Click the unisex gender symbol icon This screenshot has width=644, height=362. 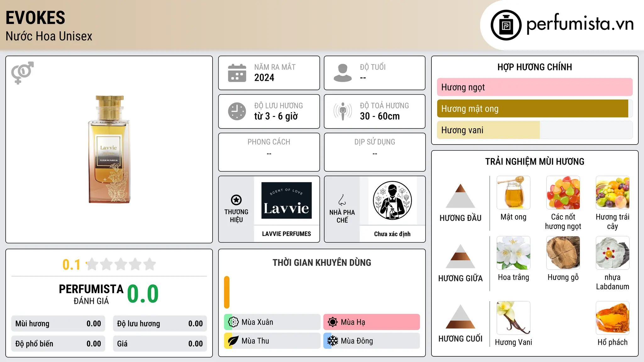pos(22,73)
